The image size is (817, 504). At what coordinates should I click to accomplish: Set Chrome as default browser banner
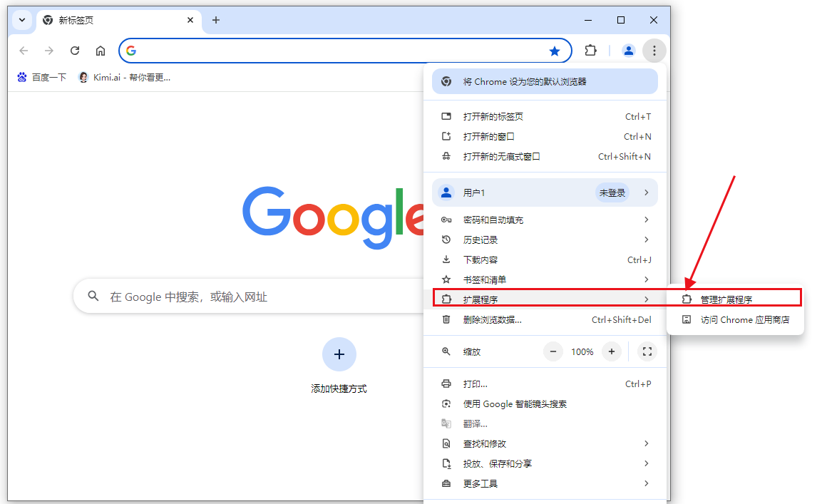click(x=545, y=81)
